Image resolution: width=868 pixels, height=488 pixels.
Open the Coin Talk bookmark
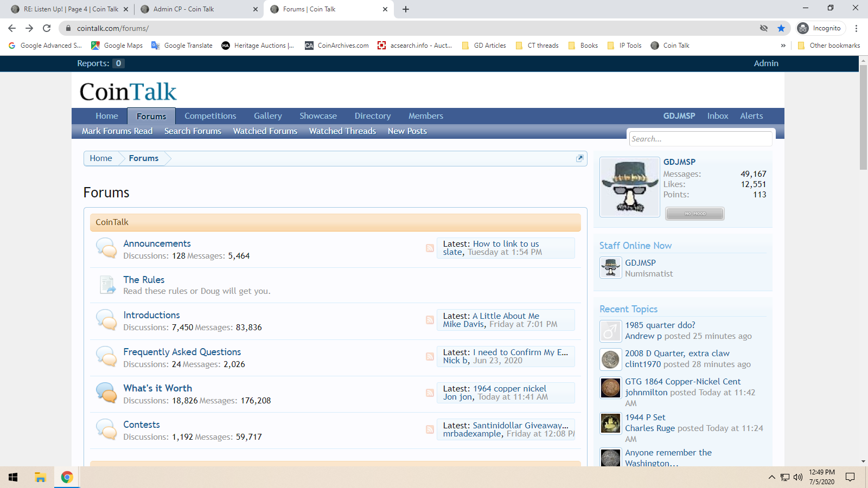tap(670, 46)
